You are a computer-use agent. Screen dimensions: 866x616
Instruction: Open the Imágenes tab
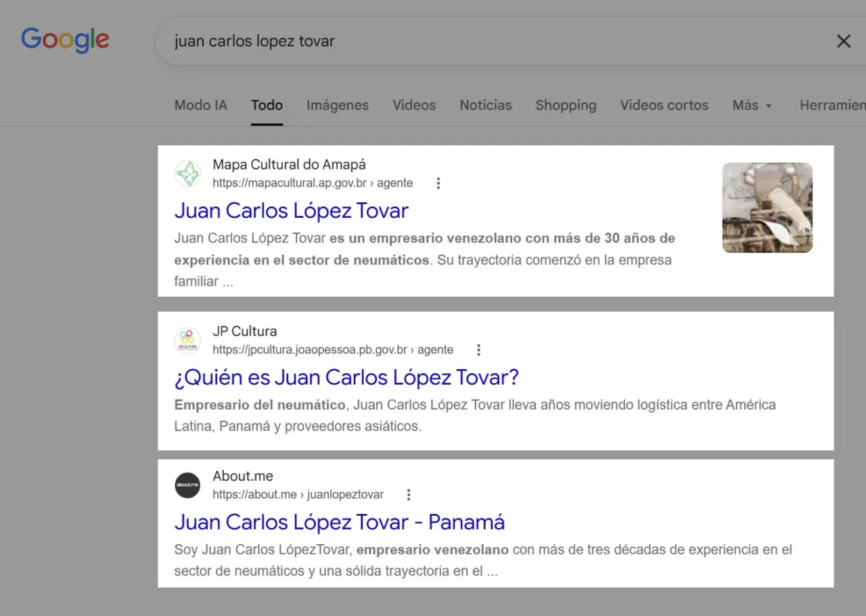click(x=338, y=105)
